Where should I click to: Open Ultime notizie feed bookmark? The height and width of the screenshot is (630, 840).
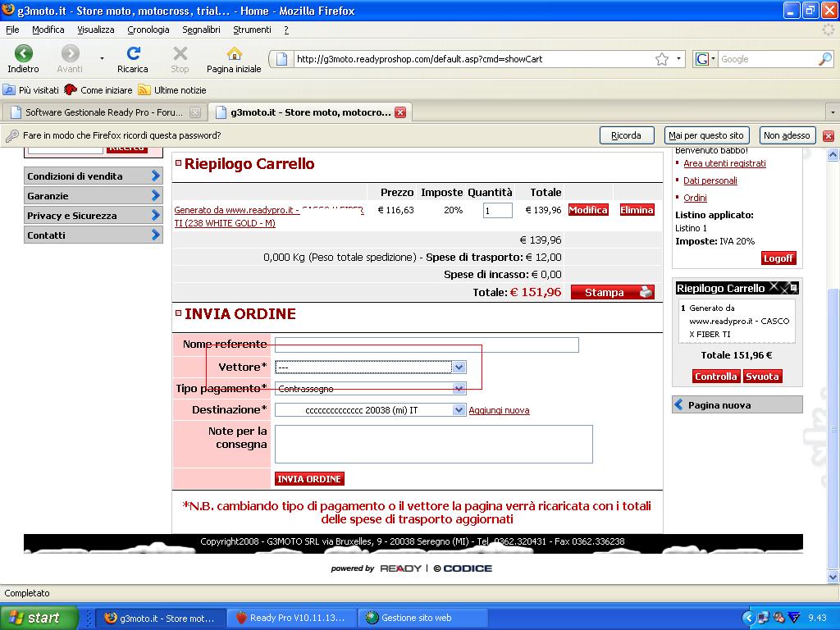(172, 90)
